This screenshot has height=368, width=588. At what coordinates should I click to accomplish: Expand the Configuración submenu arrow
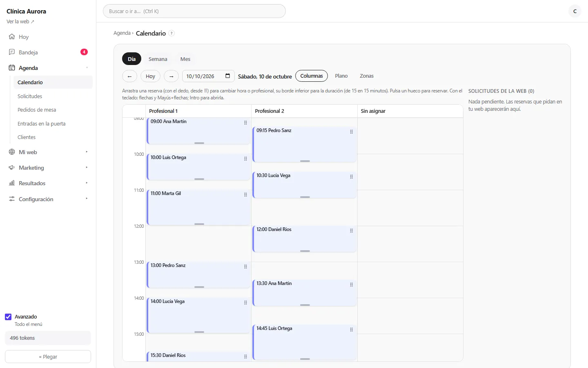87,199
